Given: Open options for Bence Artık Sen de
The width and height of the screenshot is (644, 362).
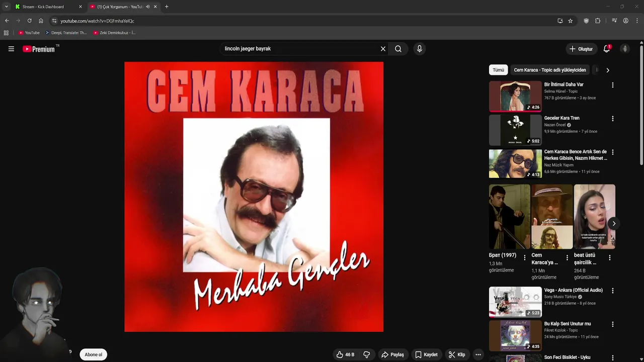Looking at the screenshot, I should [612, 152].
